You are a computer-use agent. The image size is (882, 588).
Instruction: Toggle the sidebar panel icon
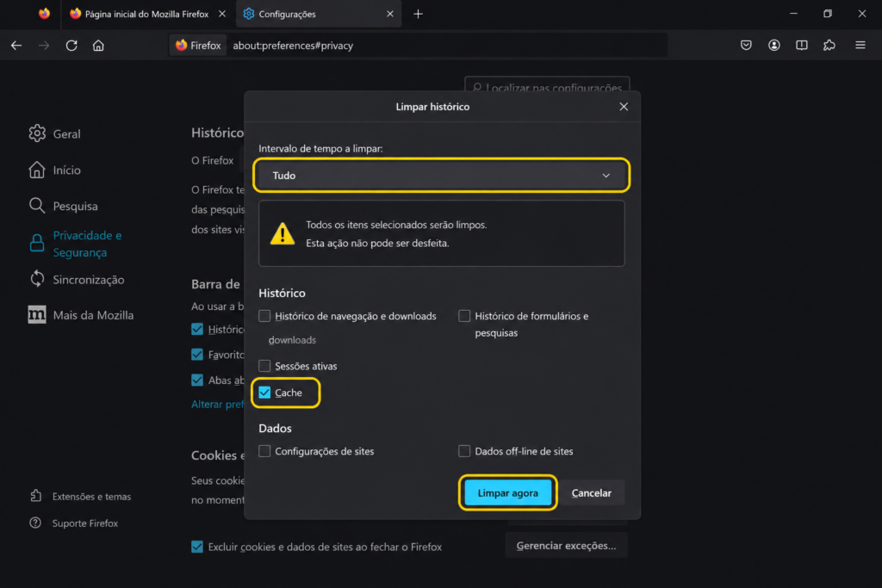tap(802, 45)
